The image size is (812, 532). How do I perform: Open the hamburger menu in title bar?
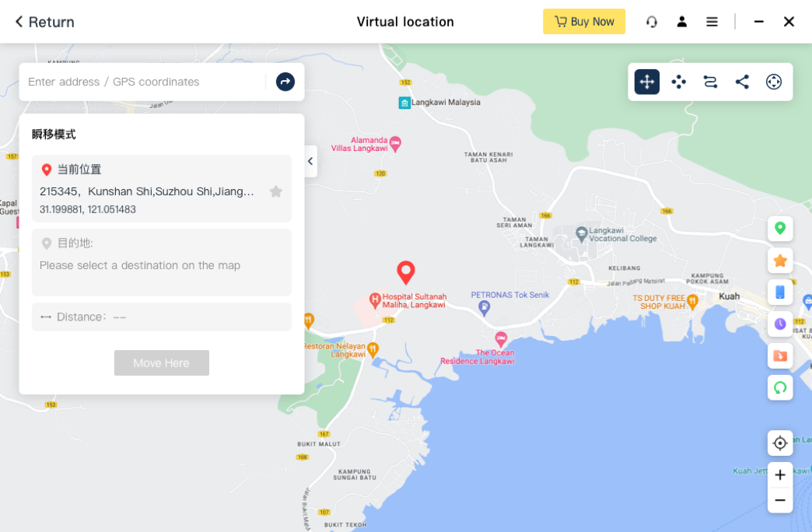point(712,22)
